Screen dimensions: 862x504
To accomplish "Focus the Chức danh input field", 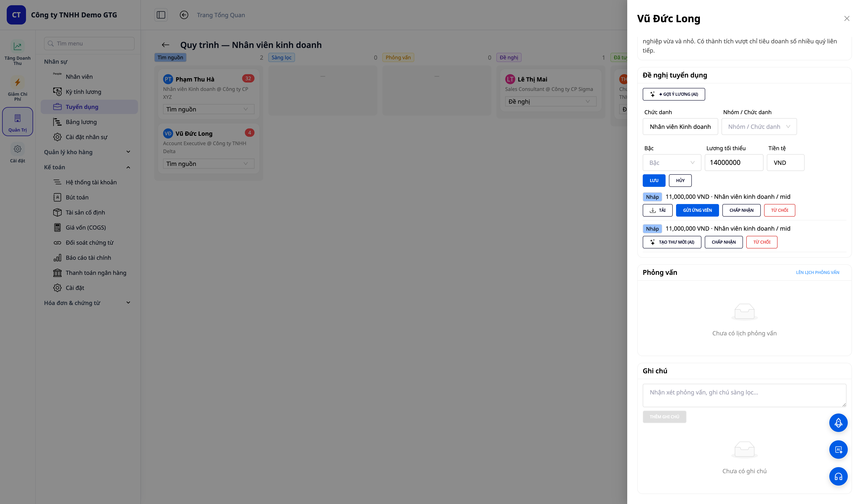I will (x=680, y=127).
